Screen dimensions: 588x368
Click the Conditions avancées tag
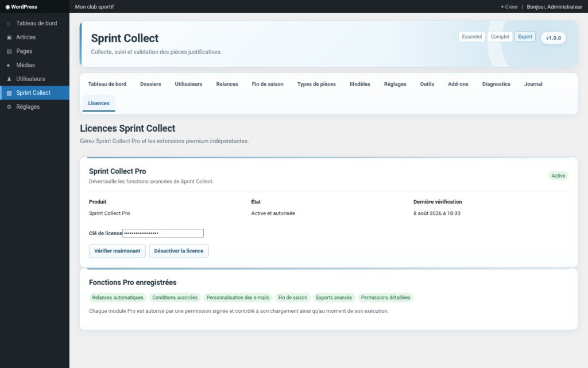[x=175, y=297]
